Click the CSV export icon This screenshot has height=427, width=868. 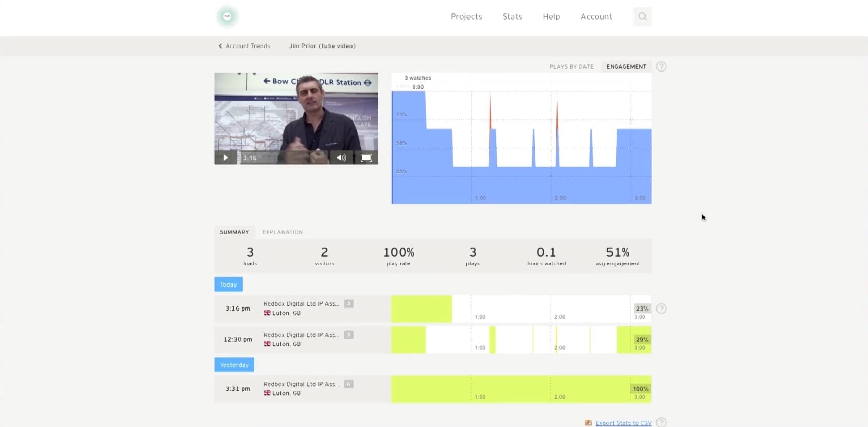pos(588,423)
